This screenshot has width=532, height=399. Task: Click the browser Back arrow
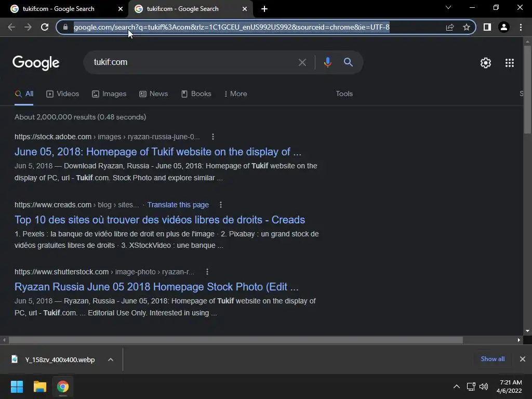click(11, 27)
